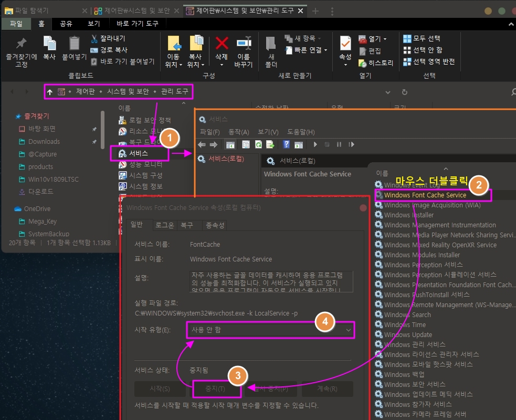Cut selection with 잘라내기
Screen dimensions: 516x420
[x=108, y=38]
